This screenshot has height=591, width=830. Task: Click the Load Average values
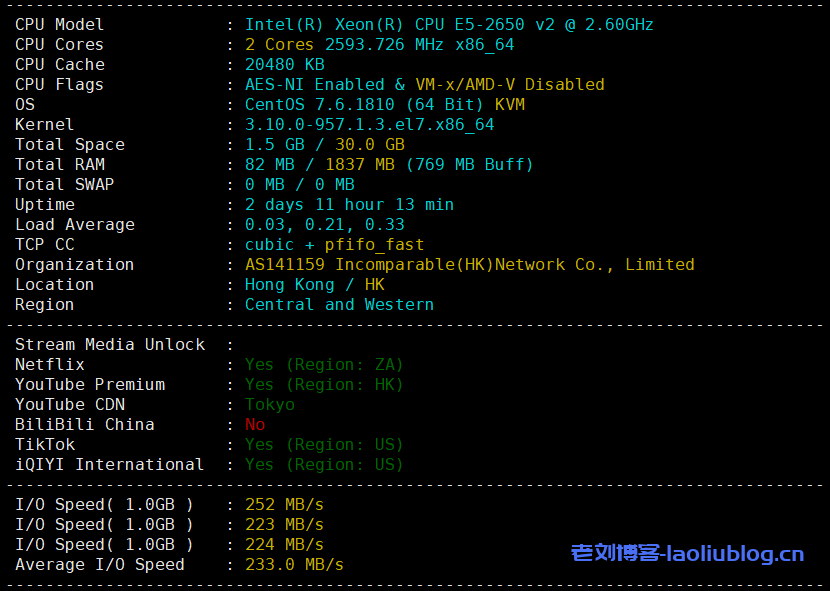[324, 224]
